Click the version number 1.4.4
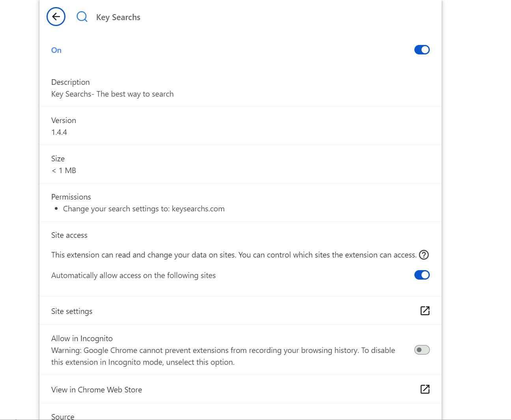 (x=59, y=132)
